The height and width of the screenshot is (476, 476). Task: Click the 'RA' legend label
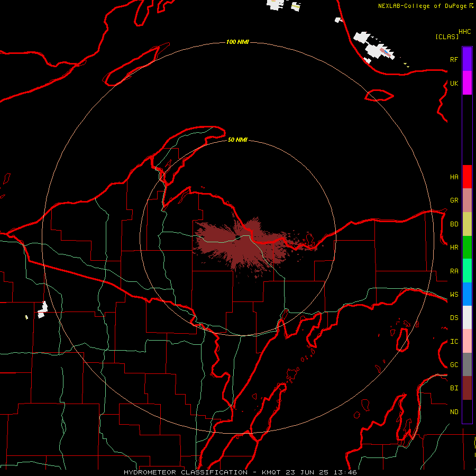pos(454,271)
